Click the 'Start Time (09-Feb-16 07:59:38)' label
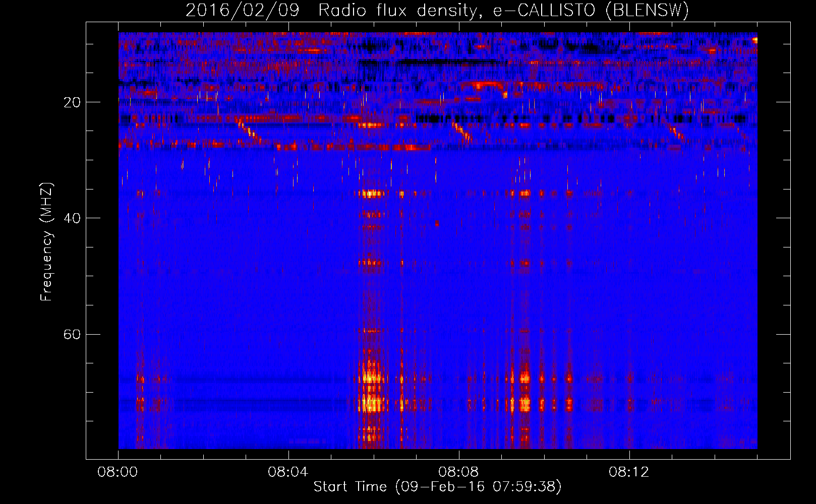Image resolution: width=816 pixels, height=504 pixels. pyautogui.click(x=437, y=487)
